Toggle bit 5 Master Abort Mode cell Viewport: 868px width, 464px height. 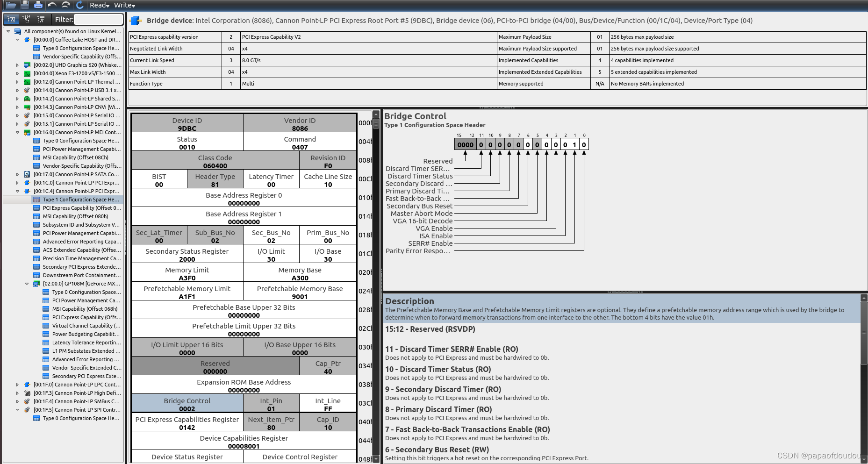(537, 144)
